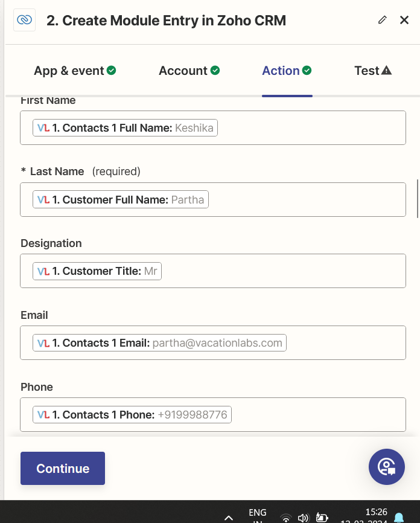Show hidden tray icons chevron
The width and height of the screenshot is (420, 523).
(x=229, y=518)
